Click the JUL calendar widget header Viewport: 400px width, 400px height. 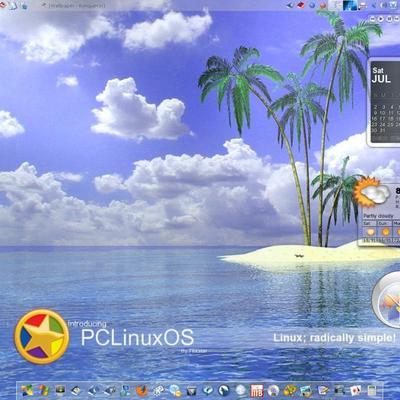pos(381,78)
